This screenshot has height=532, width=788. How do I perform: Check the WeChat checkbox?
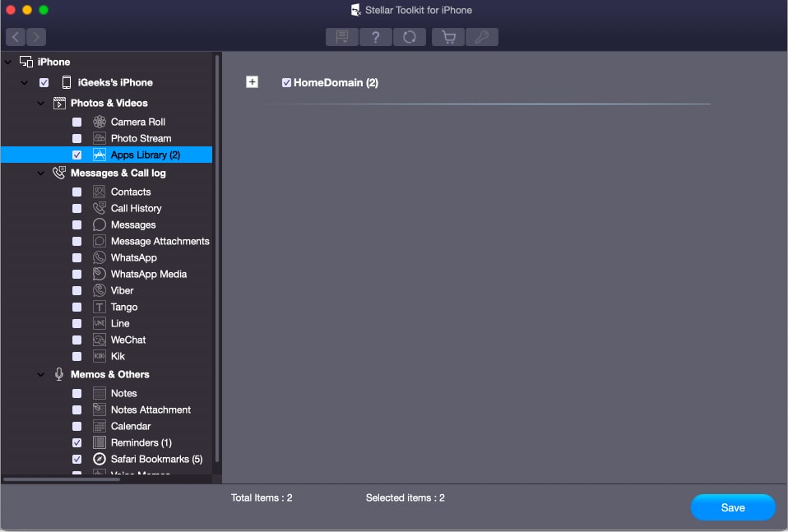pos(76,340)
